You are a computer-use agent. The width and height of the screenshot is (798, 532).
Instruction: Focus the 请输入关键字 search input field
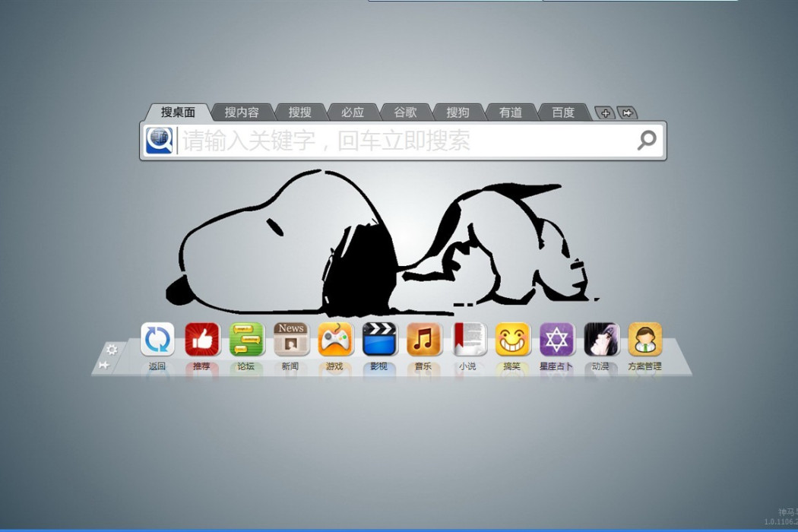tap(404, 141)
